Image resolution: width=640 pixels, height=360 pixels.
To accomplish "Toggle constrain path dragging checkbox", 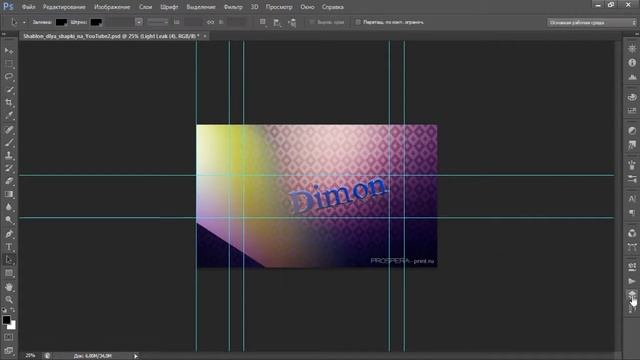I will point(358,22).
